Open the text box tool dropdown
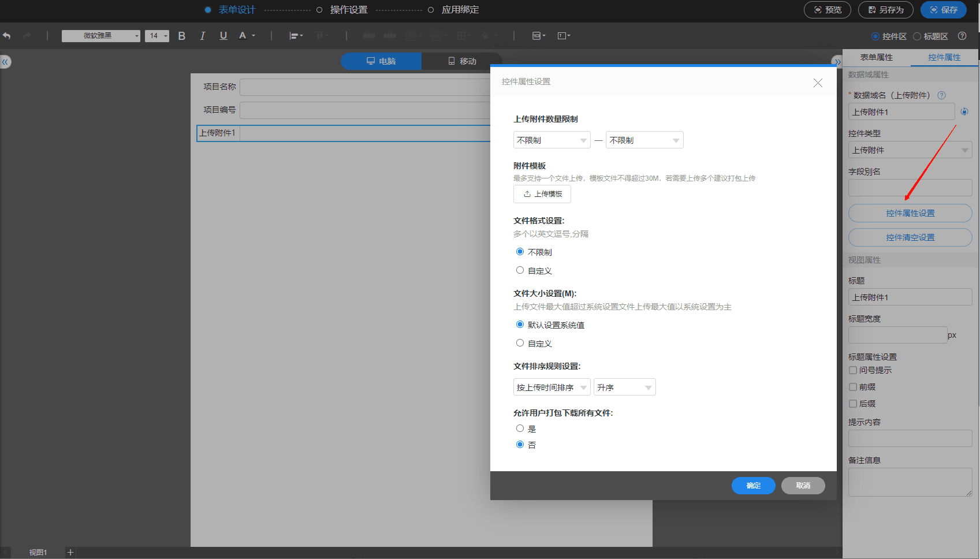 (x=564, y=36)
